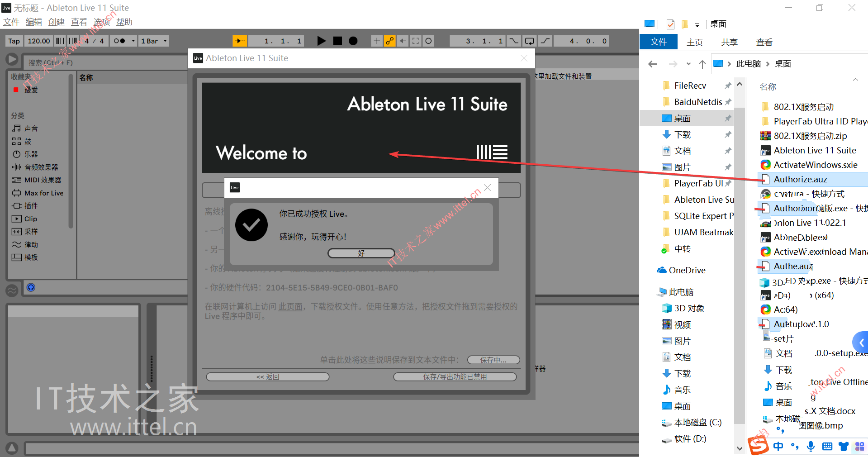Click 好 to confirm authorization

[361, 253]
